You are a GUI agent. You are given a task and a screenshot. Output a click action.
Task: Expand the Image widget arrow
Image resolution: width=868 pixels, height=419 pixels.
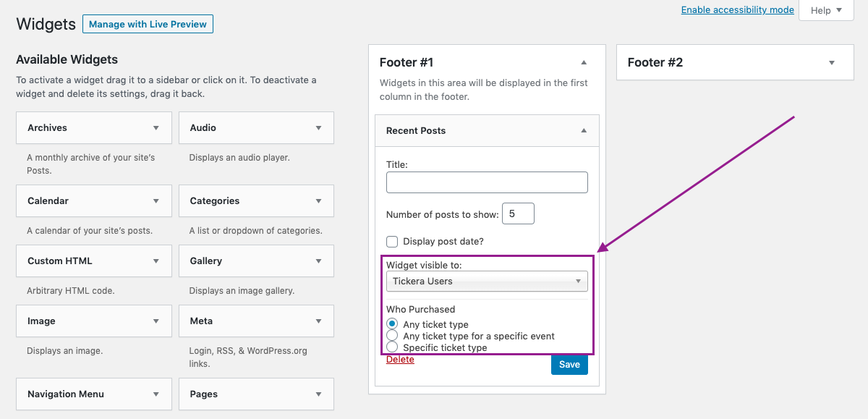[x=156, y=321]
